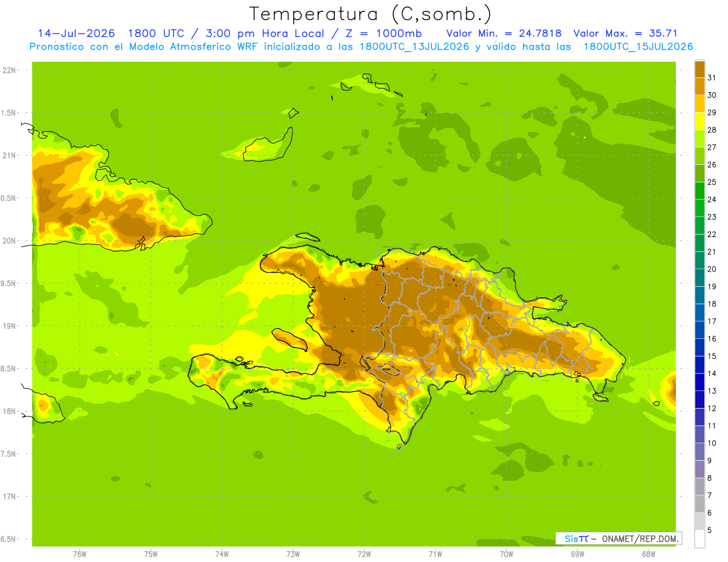
Task: Click the legend value "8"
Action: [x=710, y=478]
